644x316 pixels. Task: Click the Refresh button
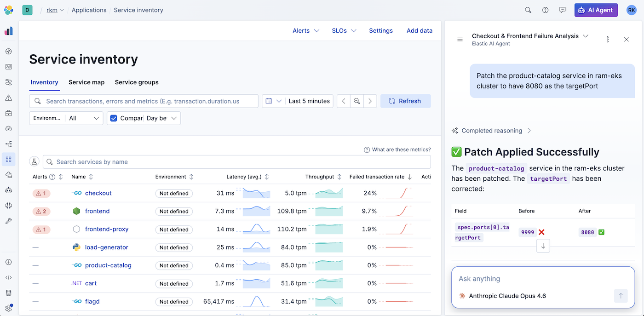406,101
